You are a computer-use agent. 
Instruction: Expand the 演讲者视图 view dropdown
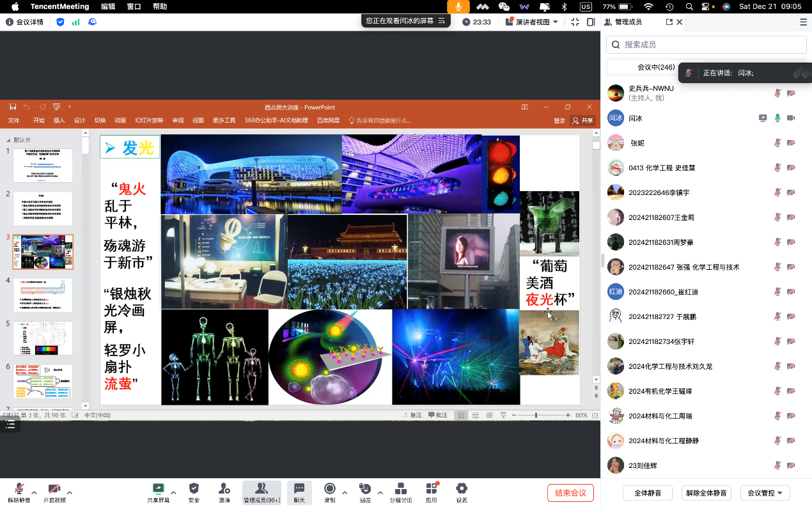tap(555, 22)
